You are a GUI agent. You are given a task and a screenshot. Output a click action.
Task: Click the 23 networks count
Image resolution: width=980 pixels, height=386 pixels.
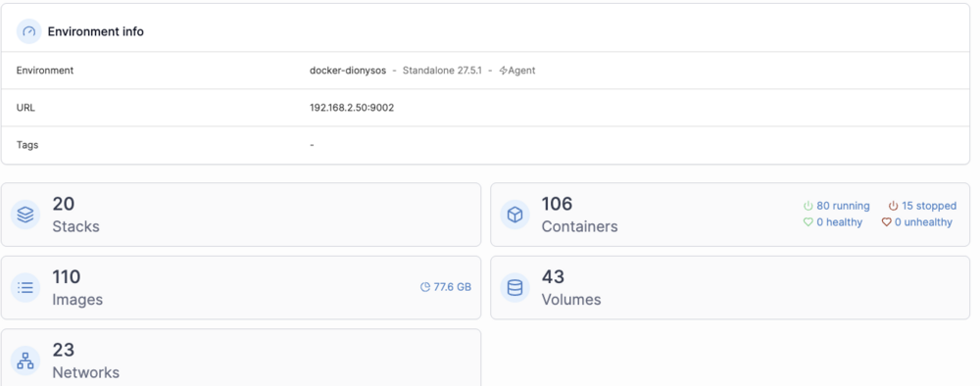pos(63,350)
